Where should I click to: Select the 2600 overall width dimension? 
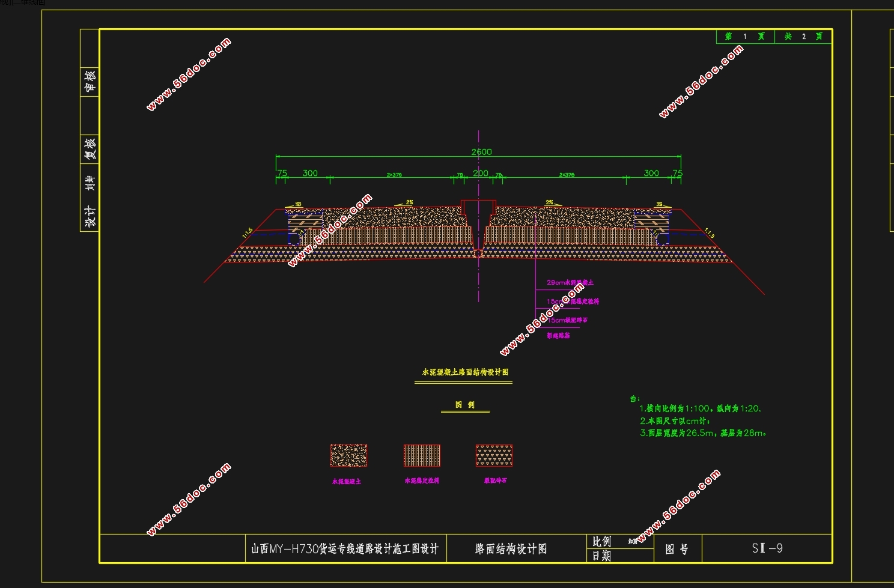point(481,152)
